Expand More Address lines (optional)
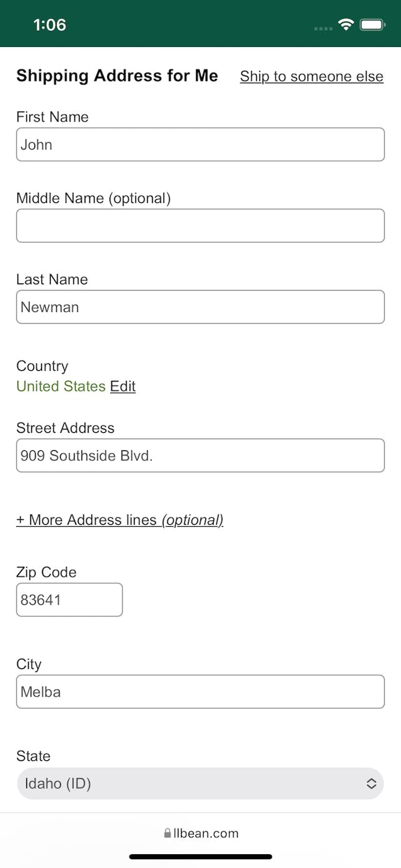Viewport: 401px width, 868px height. 120,520
